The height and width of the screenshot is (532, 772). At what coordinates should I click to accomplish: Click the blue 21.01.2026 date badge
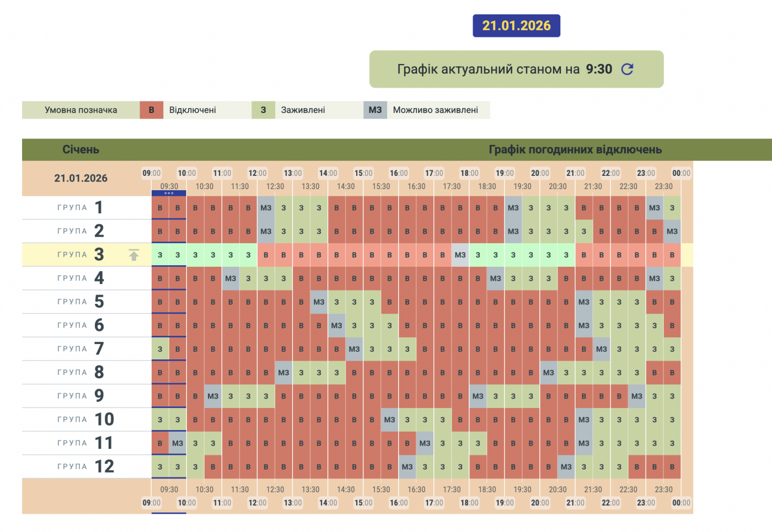tap(516, 26)
